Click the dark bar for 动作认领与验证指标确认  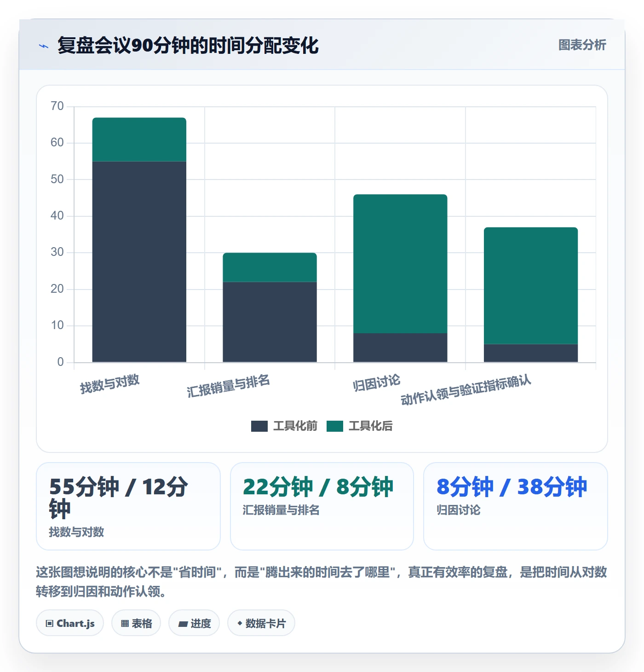point(531,353)
